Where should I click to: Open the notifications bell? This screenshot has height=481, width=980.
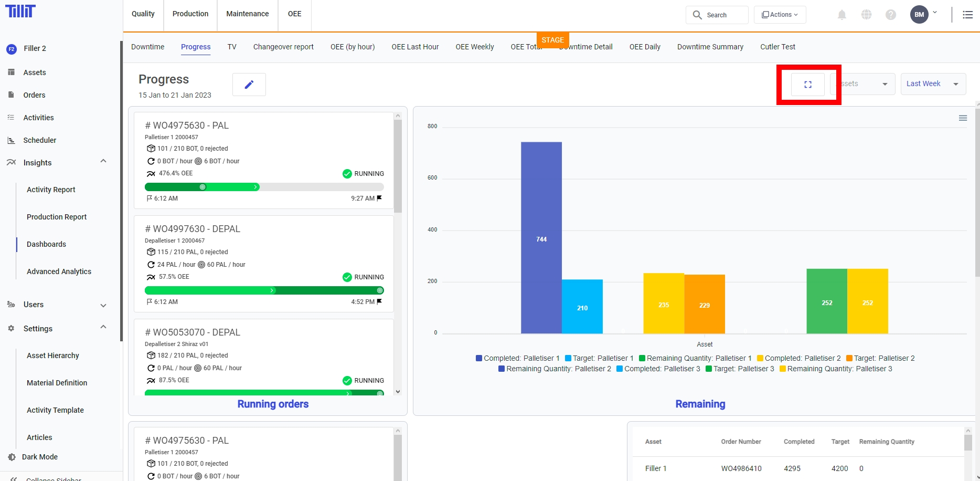click(842, 15)
